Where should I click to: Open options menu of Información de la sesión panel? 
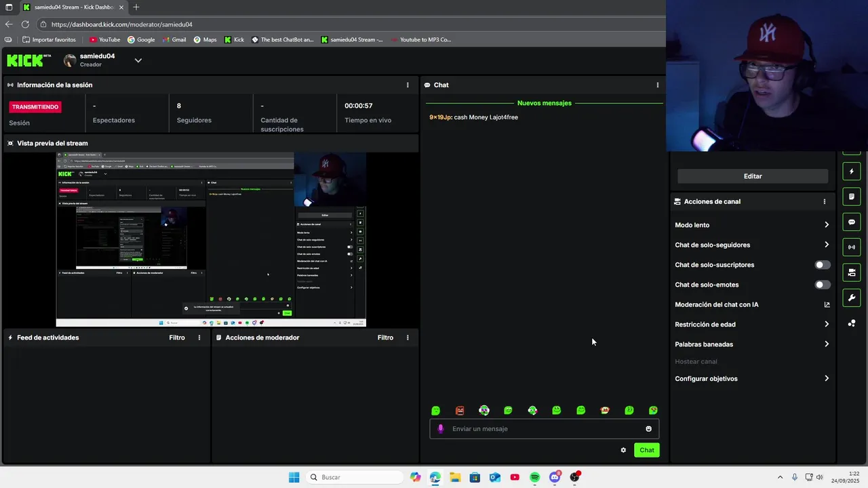(408, 85)
